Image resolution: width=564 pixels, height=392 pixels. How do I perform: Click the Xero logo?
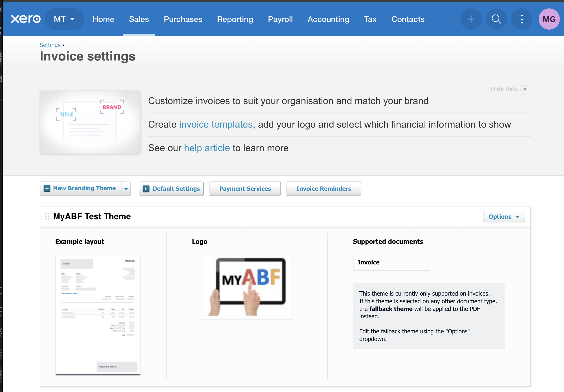[26, 19]
